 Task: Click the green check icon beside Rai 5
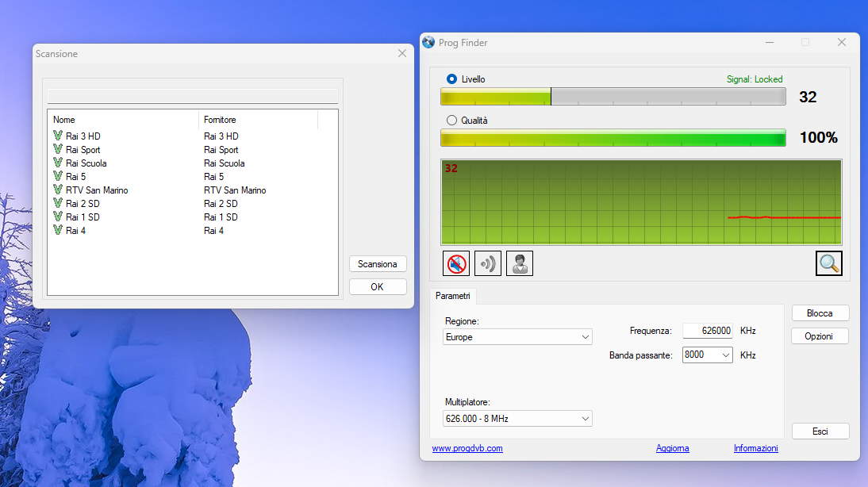(x=58, y=176)
